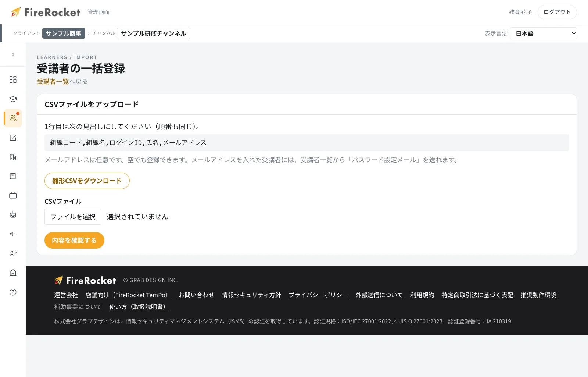The image size is (588, 377).
Task: Click the 補助事業について footer text
Action: [78, 307]
